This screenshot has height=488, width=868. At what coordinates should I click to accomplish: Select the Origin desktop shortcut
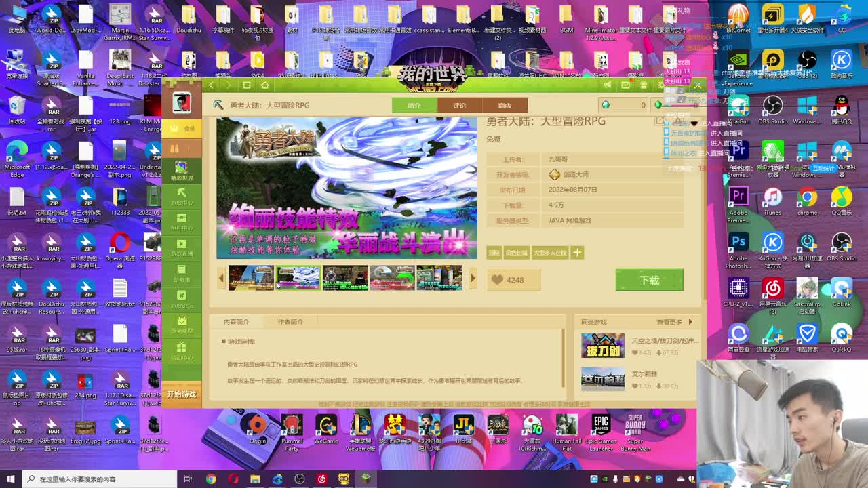258,430
